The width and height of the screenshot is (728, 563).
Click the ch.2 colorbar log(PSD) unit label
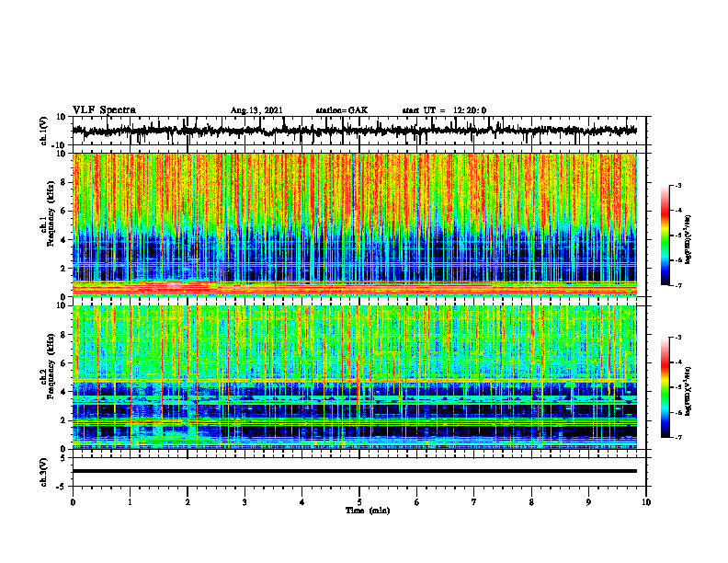coord(688,391)
